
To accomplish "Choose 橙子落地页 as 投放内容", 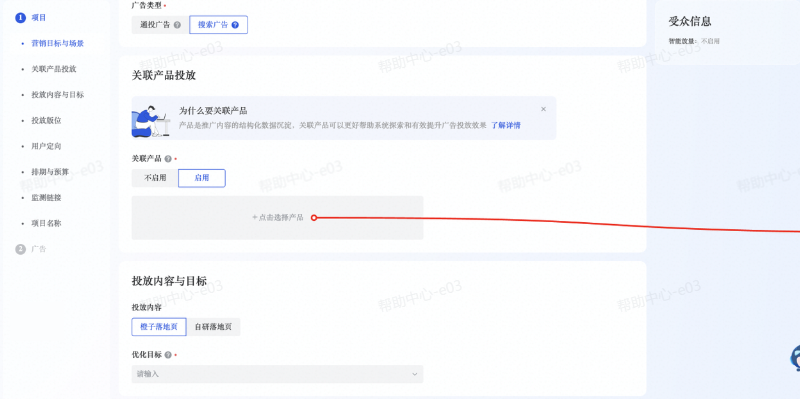I will click(159, 327).
